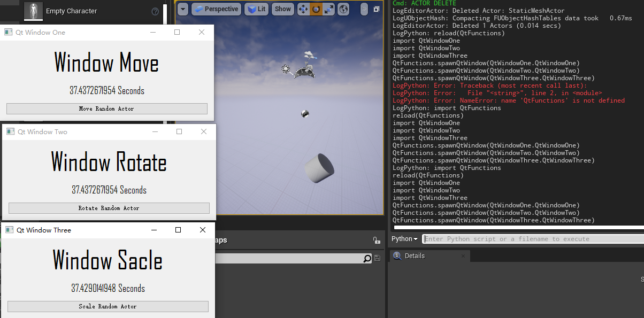644x318 pixels.
Task: Expand the hidden viewport toolbar chevron
Action: pyautogui.click(x=364, y=9)
